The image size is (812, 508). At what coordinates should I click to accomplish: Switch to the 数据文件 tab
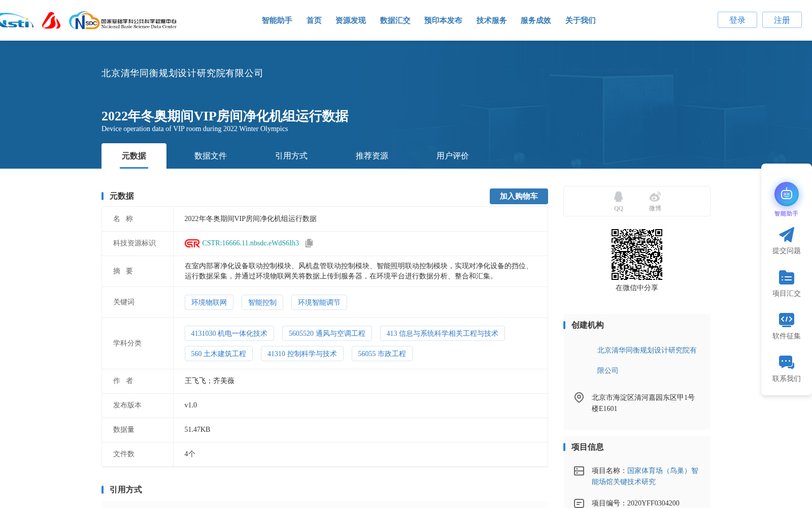[x=210, y=156]
